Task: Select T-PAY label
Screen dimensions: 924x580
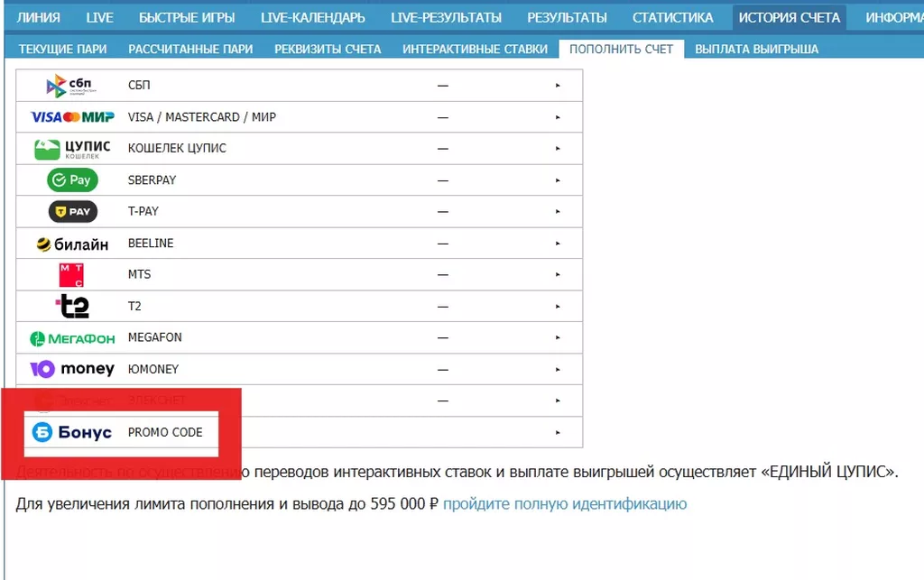Action: (143, 211)
